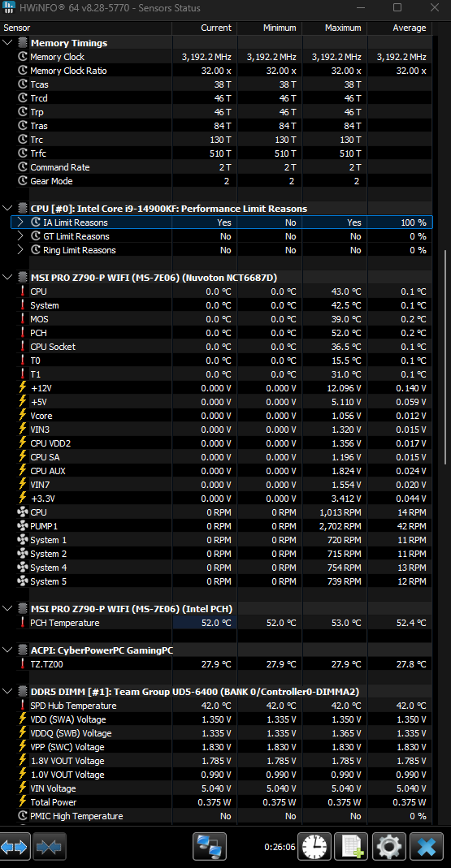Click the fan icon beside System 4
The width and height of the screenshot is (451, 868).
coord(23,568)
